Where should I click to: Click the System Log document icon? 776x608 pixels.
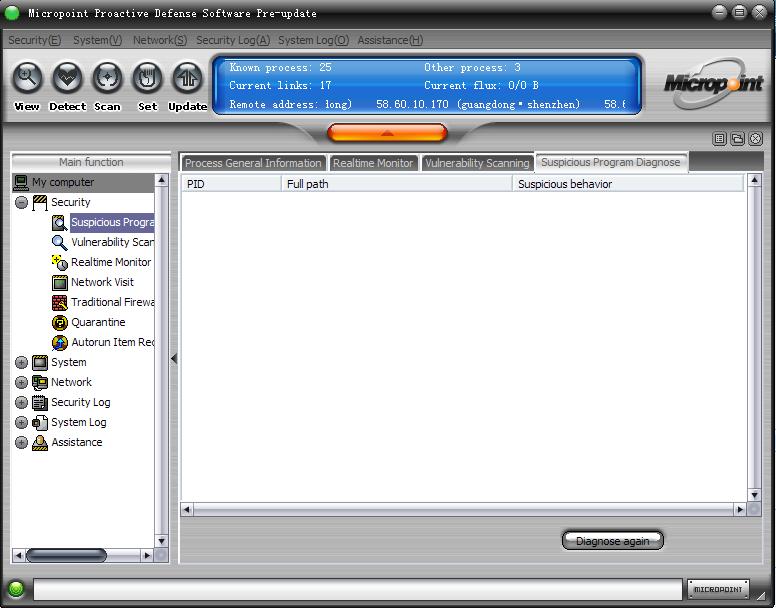click(40, 422)
